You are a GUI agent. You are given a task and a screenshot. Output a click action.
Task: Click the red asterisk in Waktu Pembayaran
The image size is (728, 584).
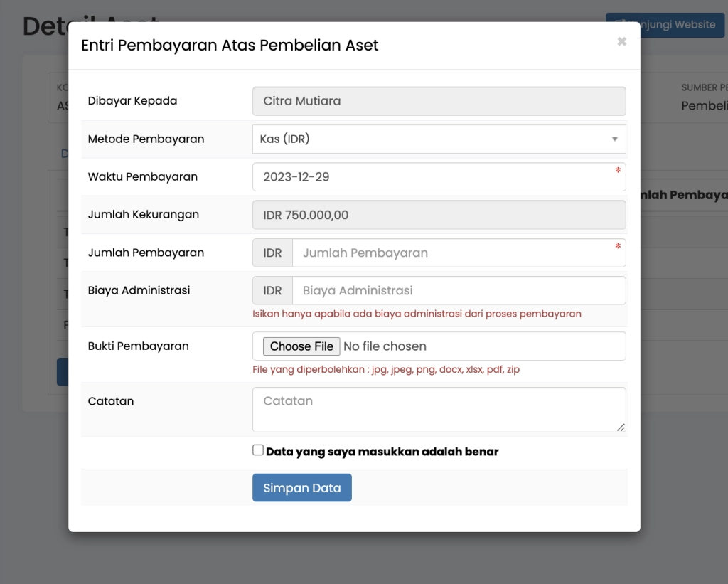coord(618,171)
